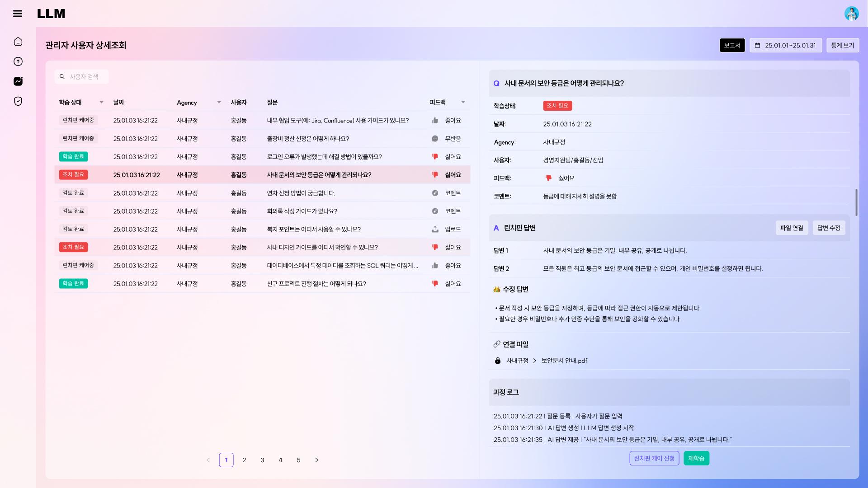Click the lock icon beside 사내규정 file path

pos(498,361)
